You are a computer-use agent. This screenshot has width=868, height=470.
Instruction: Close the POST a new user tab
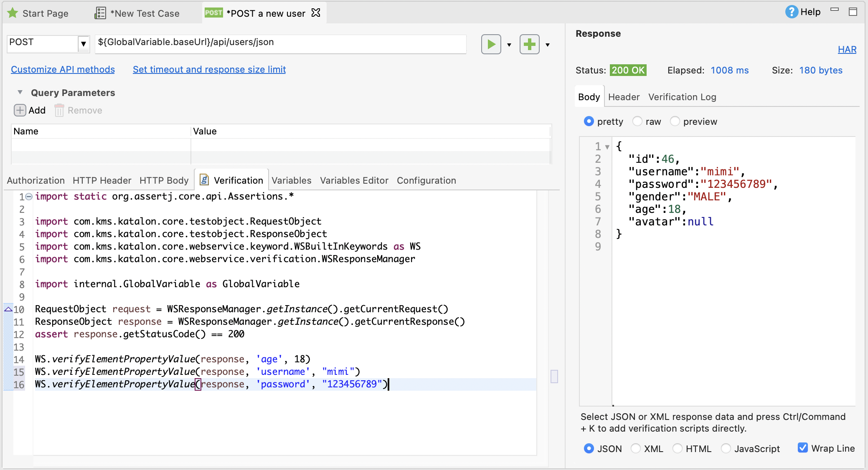click(x=316, y=13)
